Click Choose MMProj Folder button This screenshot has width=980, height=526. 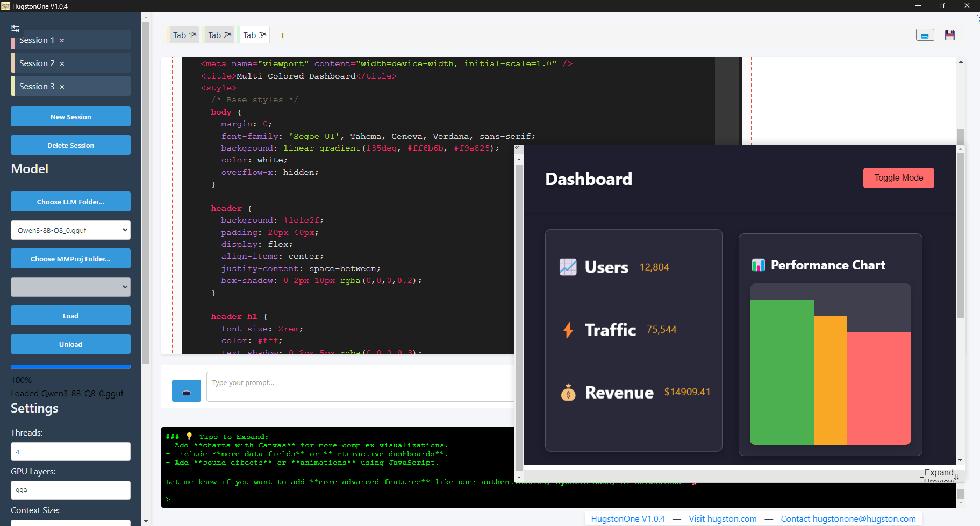[70, 259]
